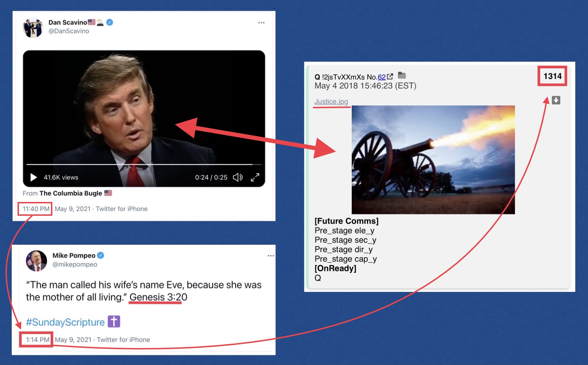Click the download arrow icon in the Q post
588x365 pixels.
(x=556, y=100)
